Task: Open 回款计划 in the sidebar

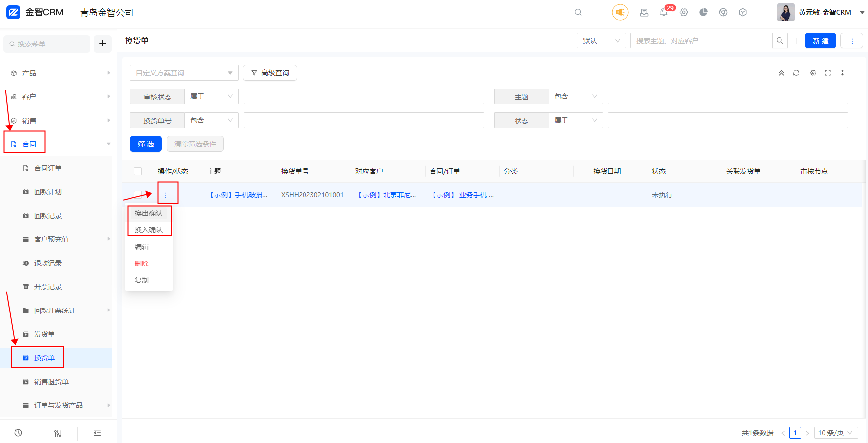Action: [x=48, y=192]
